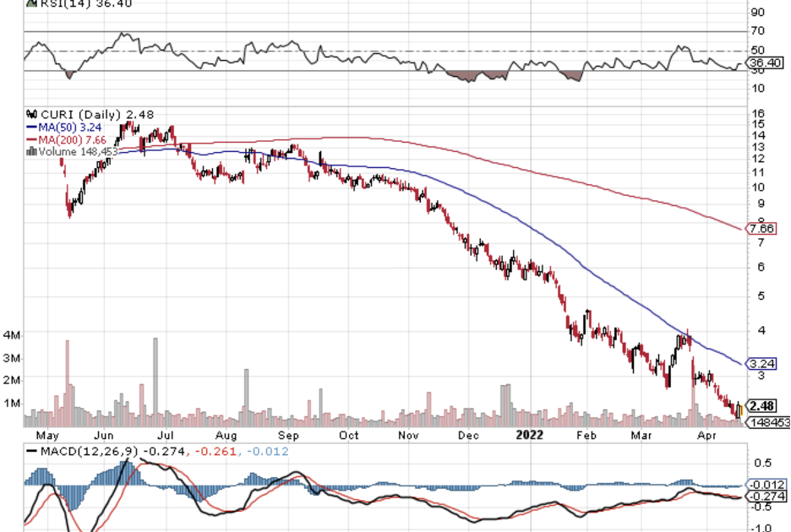Click the 36.40 RSI value tag
Screen dimensions: 791x532
coord(764,62)
